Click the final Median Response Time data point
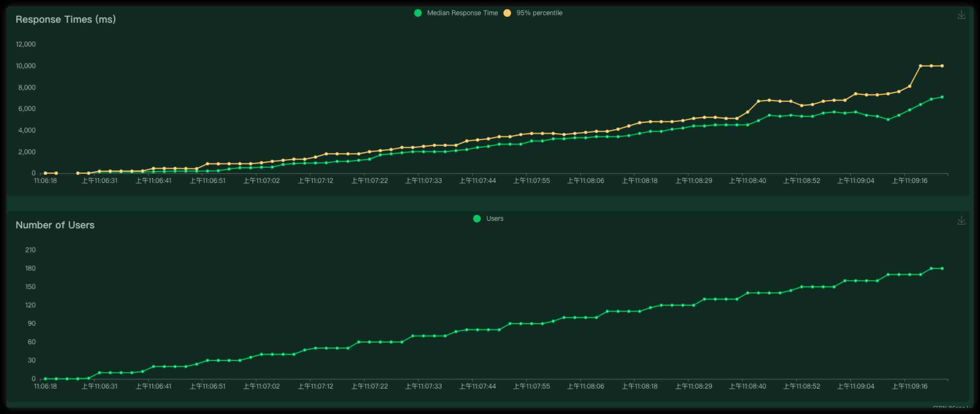 (942, 97)
